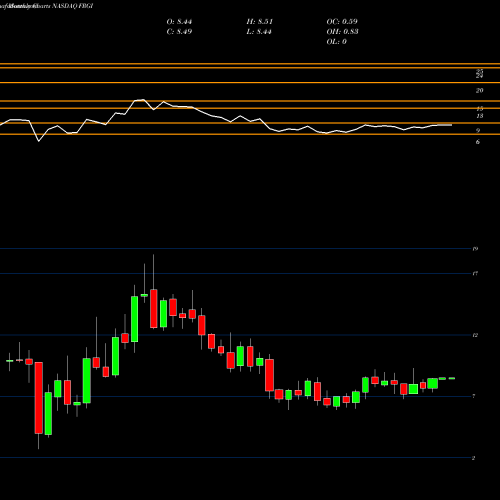Viewport: 500px width, 500px height.
Task: Click the OC: 0.59 reading
Action: (342, 22)
